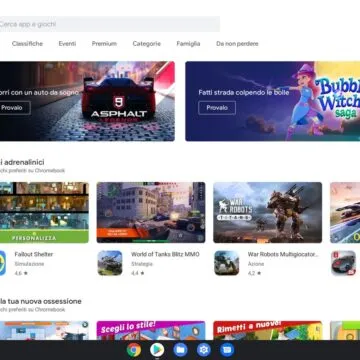This screenshot has height=360, width=360.
Task: Click the Simulazione genre label
Action: 29,264
